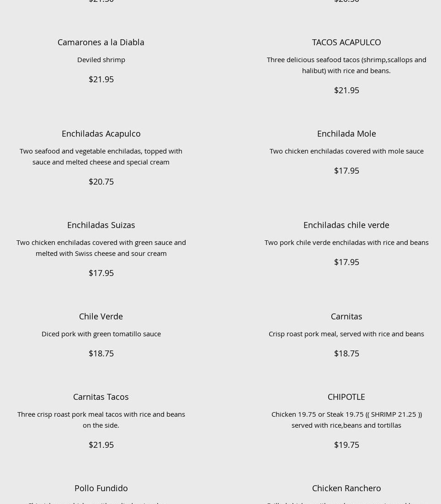Click the Carnitas heading

[x=346, y=316]
